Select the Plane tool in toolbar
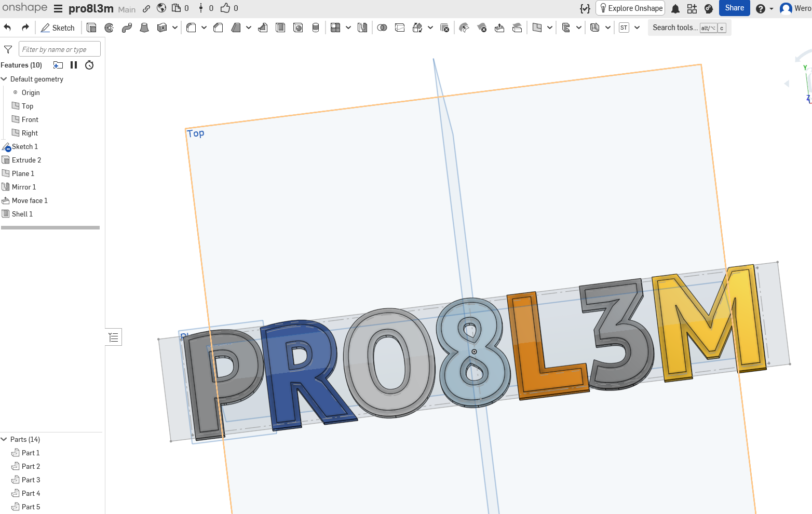 coord(537,28)
